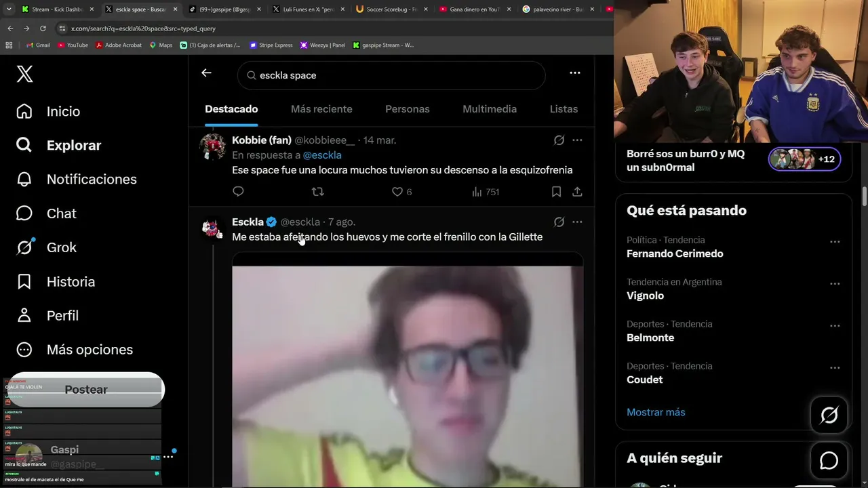Click the X logo in the sidebar
Image resolution: width=868 pixels, height=488 pixels.
(x=24, y=74)
